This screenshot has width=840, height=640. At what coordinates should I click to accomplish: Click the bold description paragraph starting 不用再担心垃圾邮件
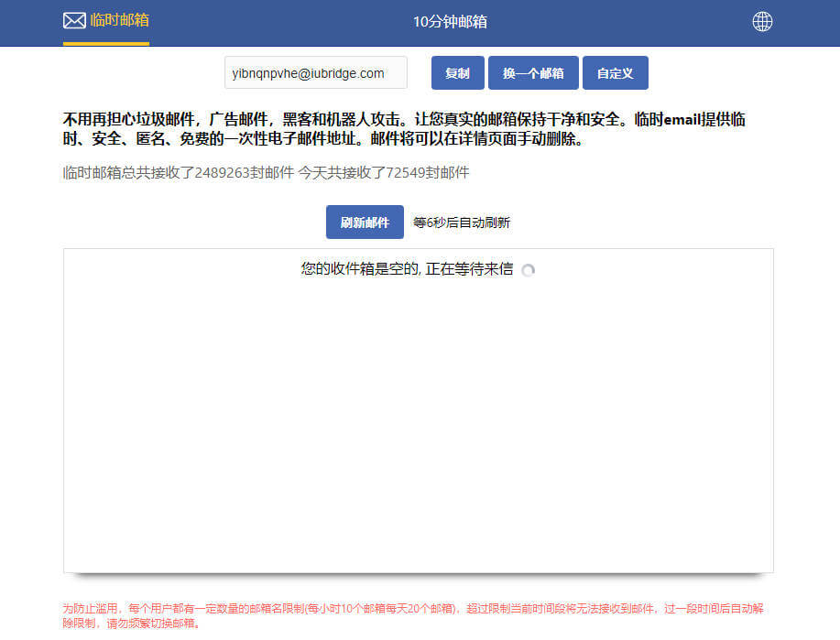[x=404, y=129]
